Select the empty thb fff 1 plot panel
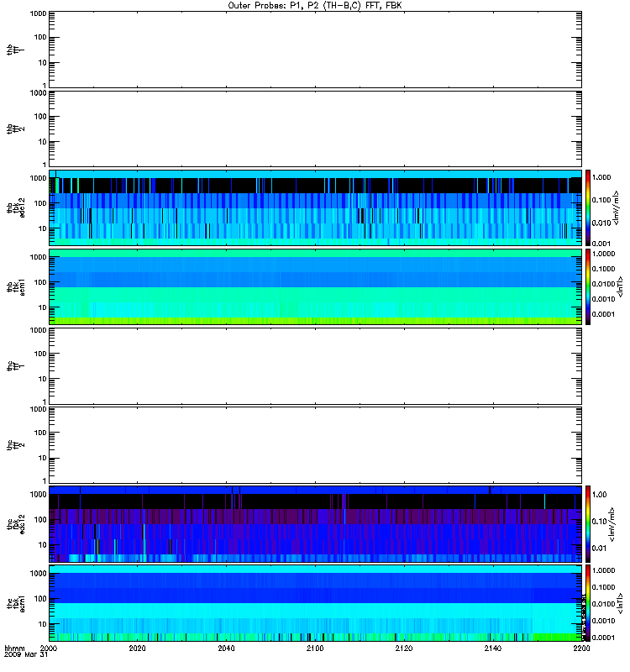This screenshot has height=672, width=630. [315, 50]
